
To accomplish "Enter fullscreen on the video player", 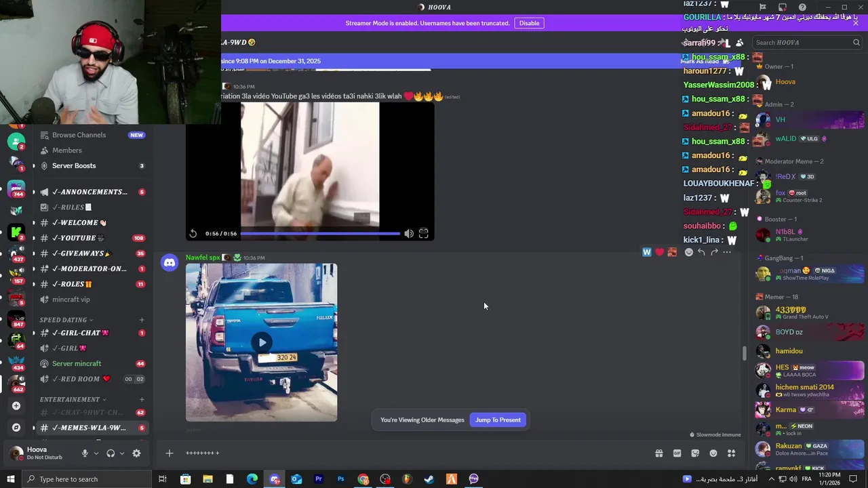I will point(424,233).
